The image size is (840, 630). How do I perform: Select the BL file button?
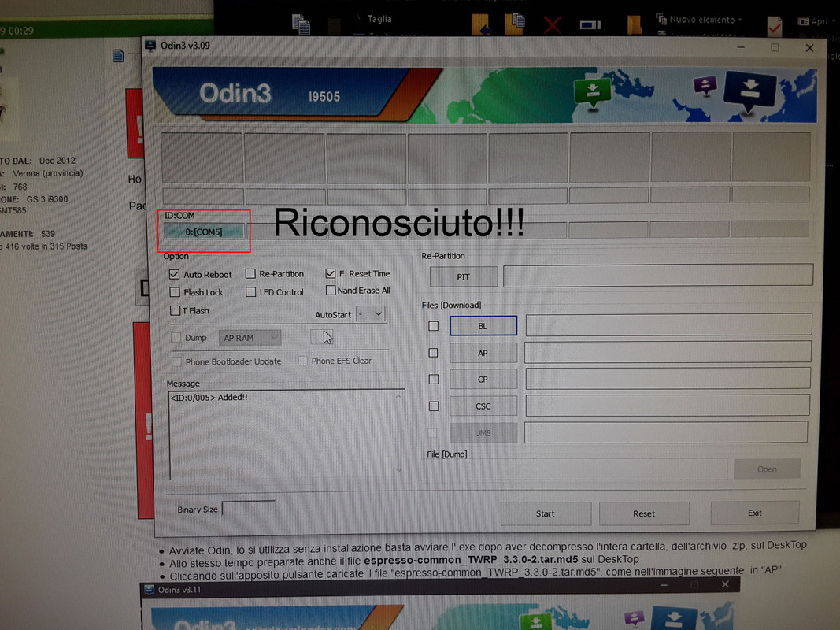click(x=483, y=326)
